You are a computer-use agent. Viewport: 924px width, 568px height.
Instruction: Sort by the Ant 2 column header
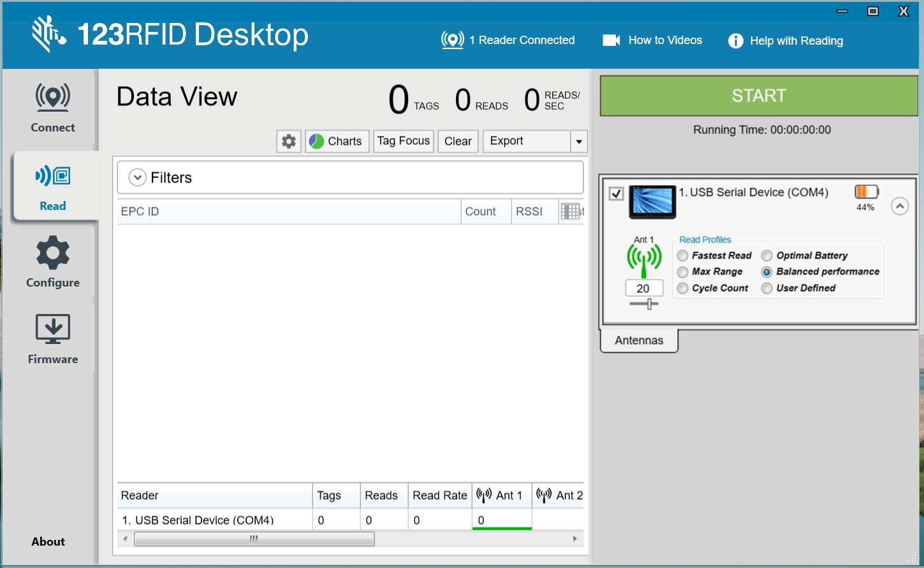(559, 495)
